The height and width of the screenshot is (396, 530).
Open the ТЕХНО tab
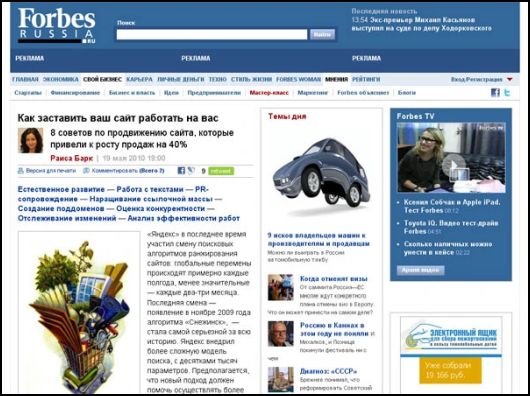pos(217,79)
